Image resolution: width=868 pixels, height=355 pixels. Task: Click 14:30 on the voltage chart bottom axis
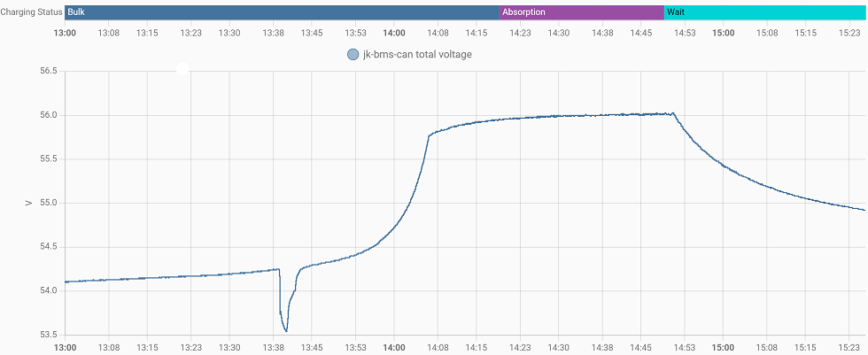(558, 350)
